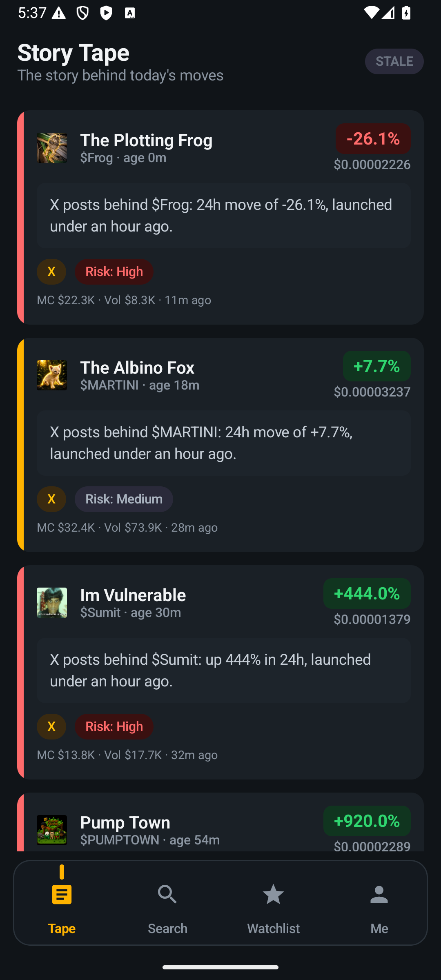
Task: Open the Search tab icon
Action: tap(167, 894)
